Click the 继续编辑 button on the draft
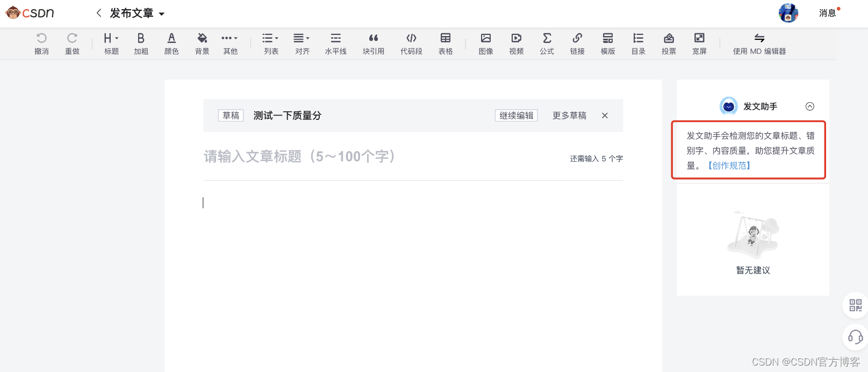868x372 pixels. point(517,116)
